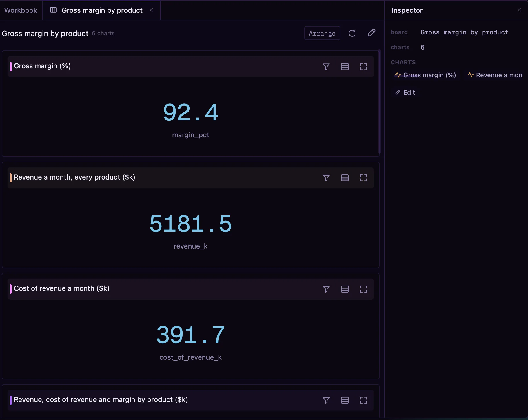Image resolution: width=528 pixels, height=420 pixels.
Task: Click the board name value in Inspector
Action: coord(465,32)
